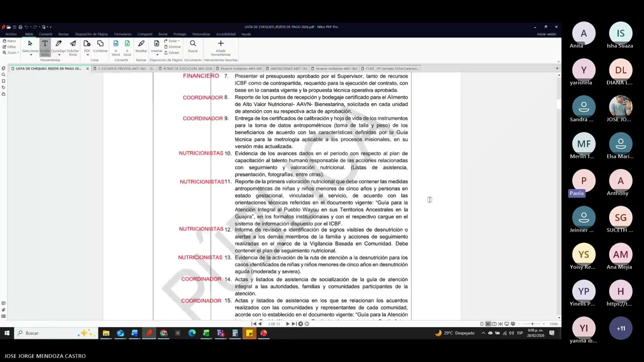644x362 pixels.
Task: Open the Formularios ribbon tab
Action: point(123,34)
